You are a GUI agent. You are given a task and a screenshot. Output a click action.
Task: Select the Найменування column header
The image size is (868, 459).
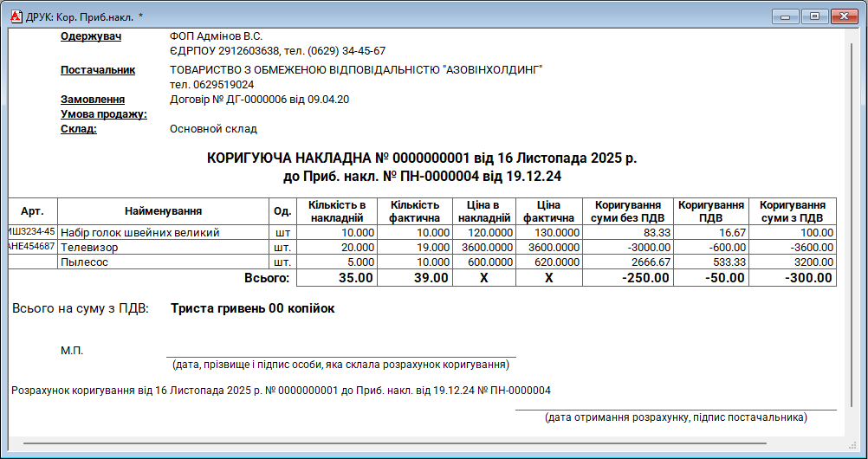tap(163, 210)
